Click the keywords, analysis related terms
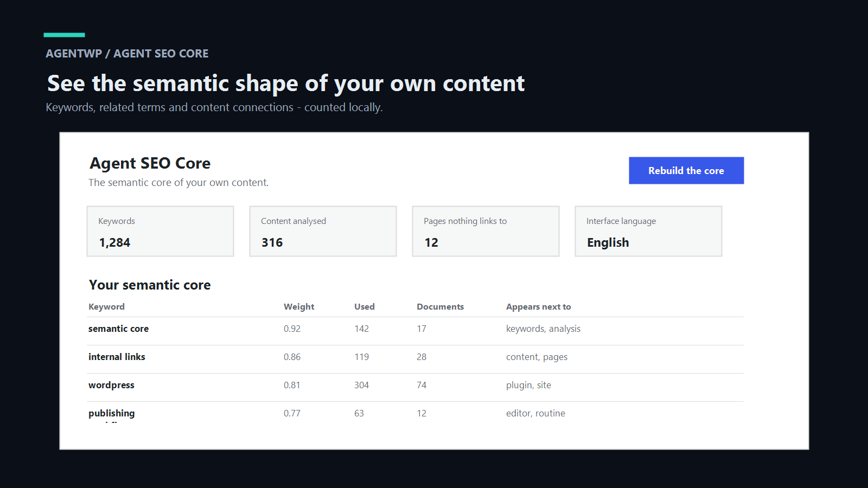 [543, 329]
